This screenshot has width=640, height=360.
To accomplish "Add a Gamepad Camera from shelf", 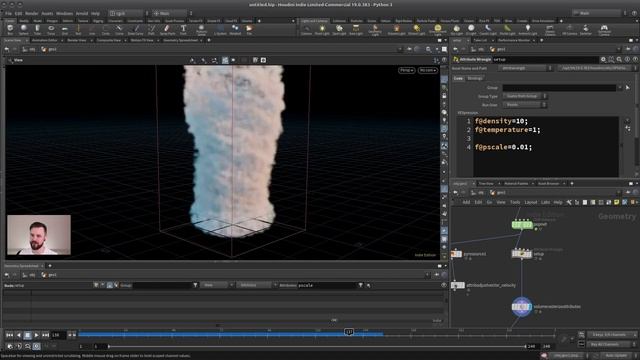I will click(x=604, y=30).
